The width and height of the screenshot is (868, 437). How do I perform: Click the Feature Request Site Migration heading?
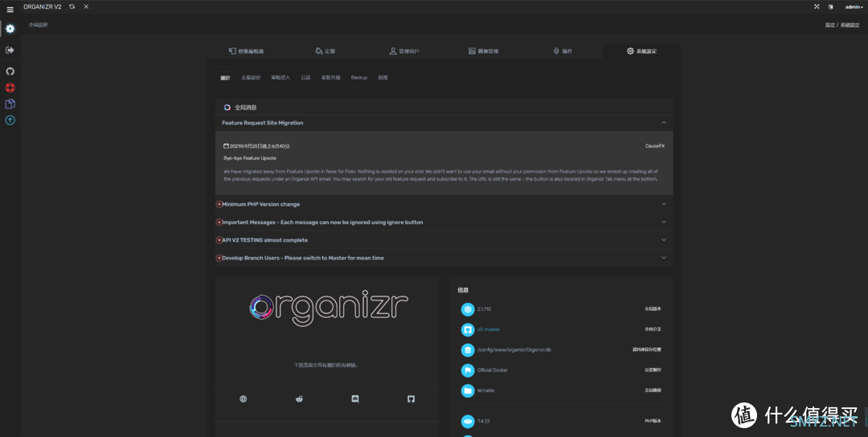coord(262,123)
